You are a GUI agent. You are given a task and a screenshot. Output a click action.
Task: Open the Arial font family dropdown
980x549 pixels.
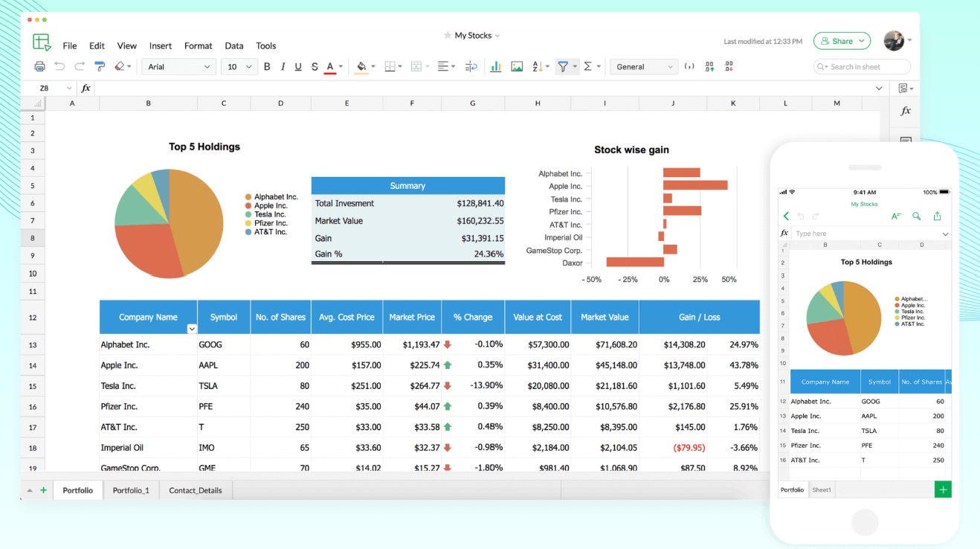[x=178, y=66]
